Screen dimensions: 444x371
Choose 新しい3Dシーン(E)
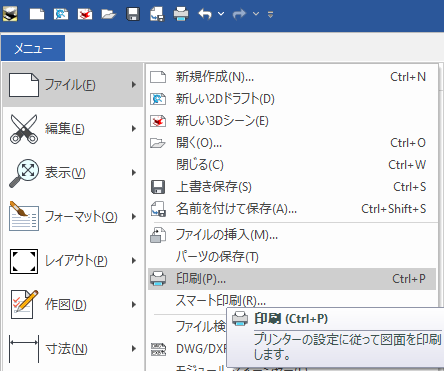[292, 121]
